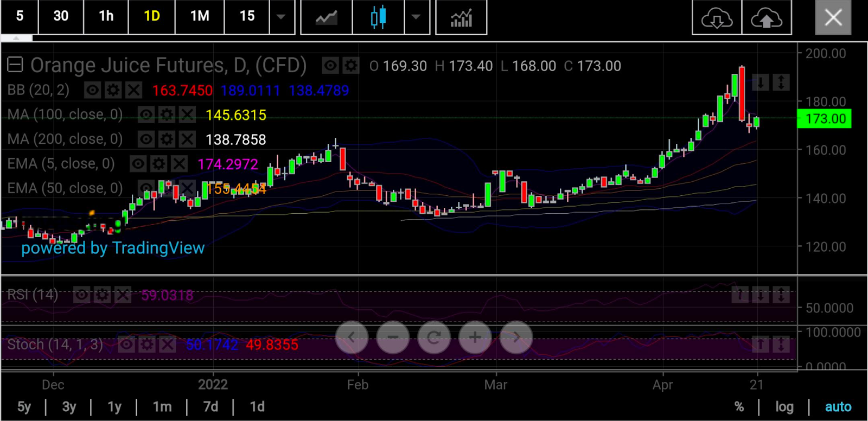This screenshot has width=868, height=421.
Task: Zoom out with minus button
Action: [x=393, y=337]
